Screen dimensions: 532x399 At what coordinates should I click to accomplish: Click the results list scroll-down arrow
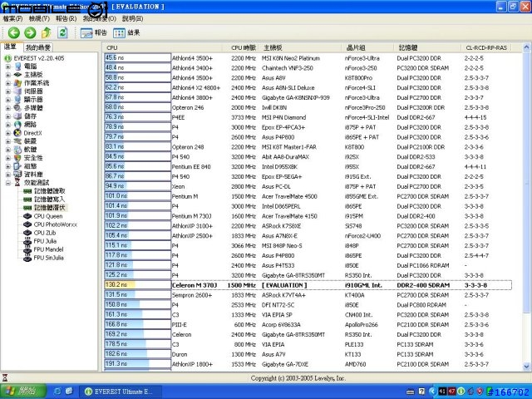[526, 367]
